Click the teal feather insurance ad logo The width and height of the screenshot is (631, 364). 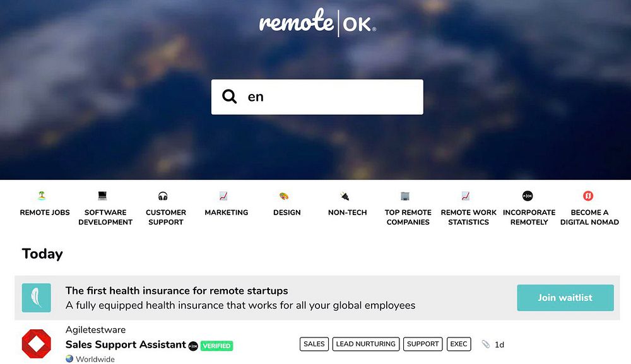36,298
